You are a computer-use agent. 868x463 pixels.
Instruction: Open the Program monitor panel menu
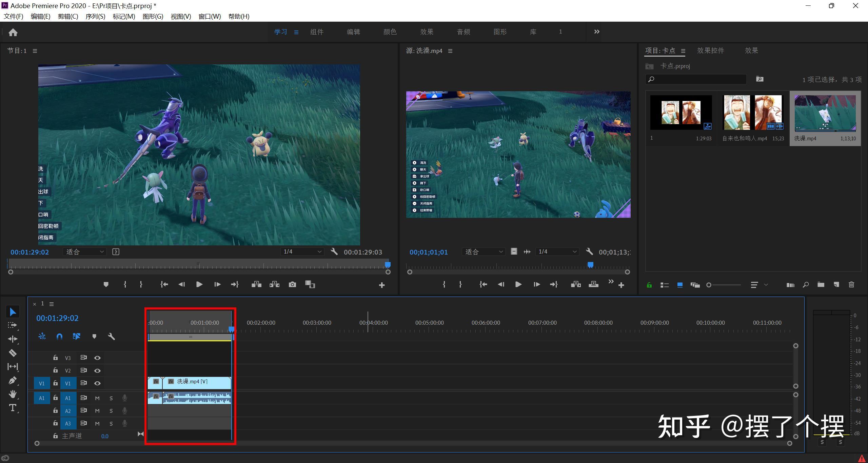35,51
